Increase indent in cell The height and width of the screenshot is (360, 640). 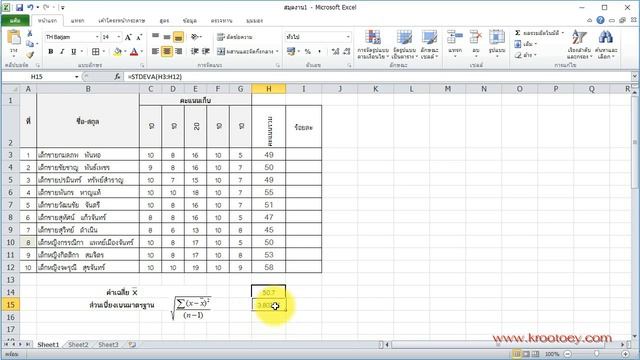coord(206,51)
